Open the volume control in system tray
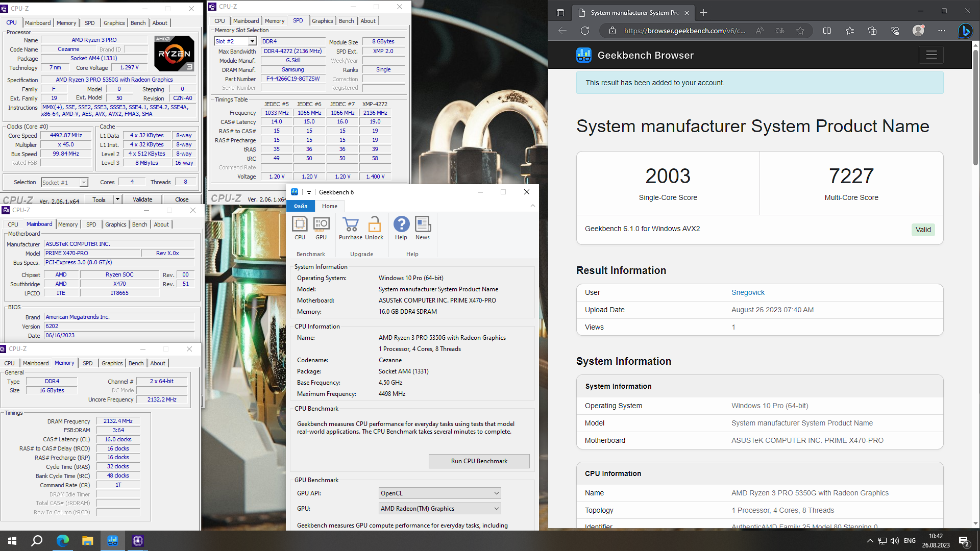The height and width of the screenshot is (551, 980). (894, 541)
